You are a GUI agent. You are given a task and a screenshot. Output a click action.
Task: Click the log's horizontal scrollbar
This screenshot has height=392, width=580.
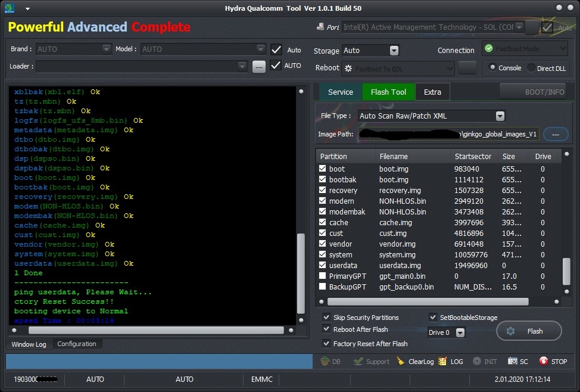pyautogui.click(x=156, y=330)
